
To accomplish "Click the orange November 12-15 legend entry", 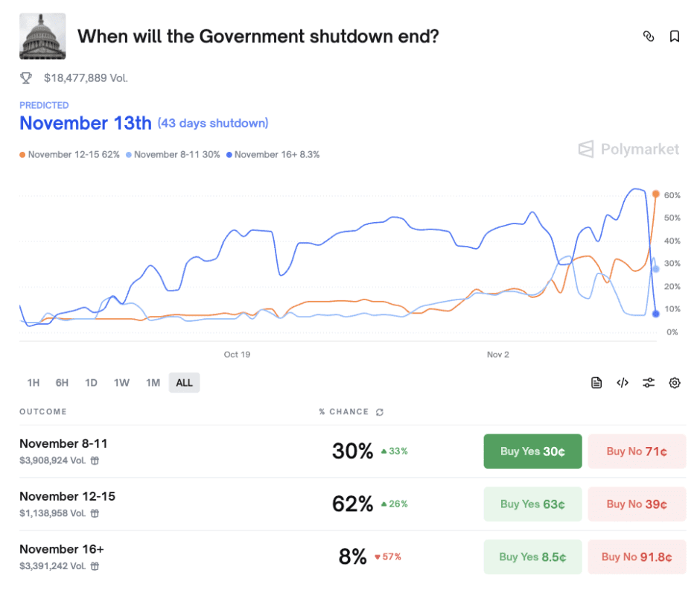I will (x=70, y=155).
